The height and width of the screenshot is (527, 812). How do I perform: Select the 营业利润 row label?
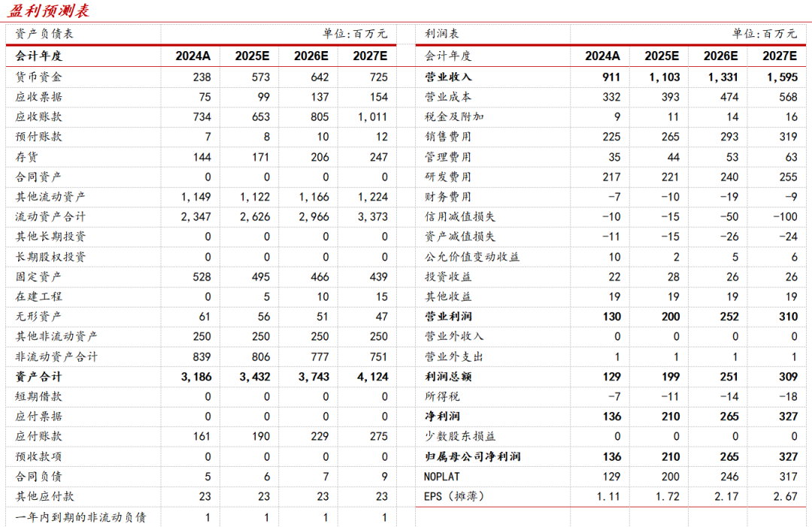(x=448, y=317)
